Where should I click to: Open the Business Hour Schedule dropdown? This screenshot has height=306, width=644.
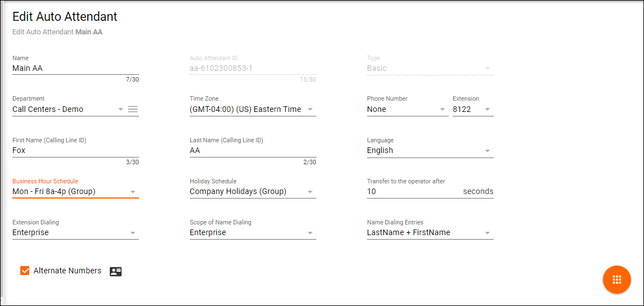click(75, 191)
